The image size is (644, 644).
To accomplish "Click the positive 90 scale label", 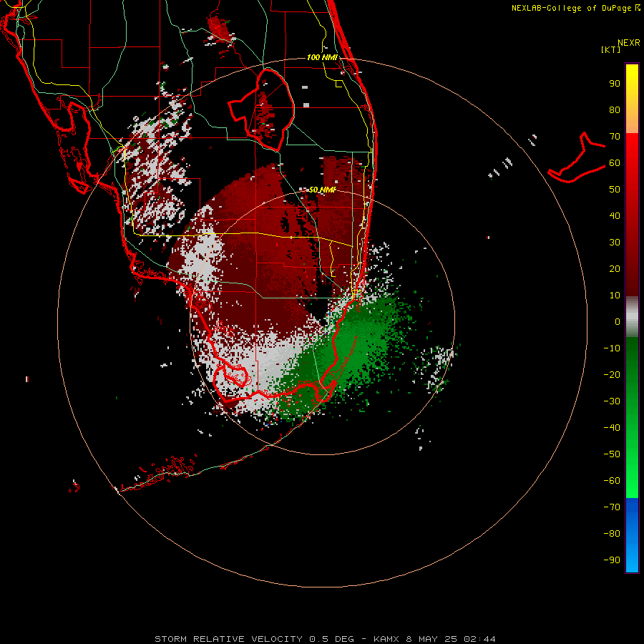I will click(x=615, y=84).
